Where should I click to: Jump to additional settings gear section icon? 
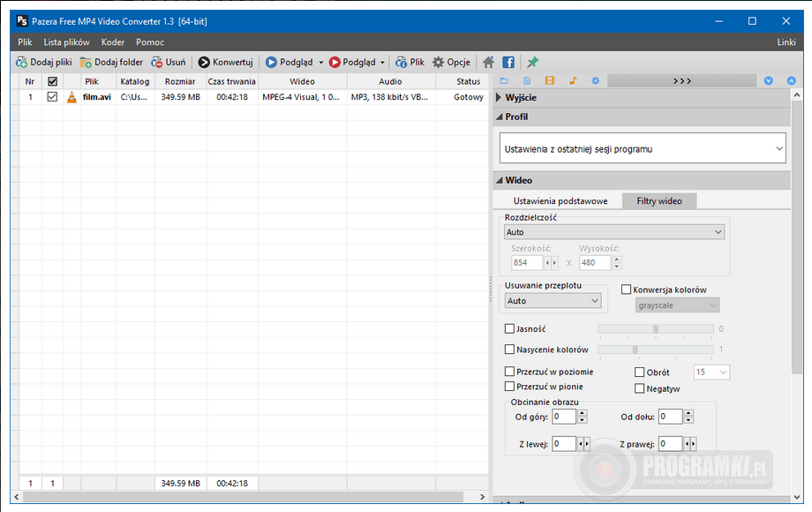coord(596,80)
